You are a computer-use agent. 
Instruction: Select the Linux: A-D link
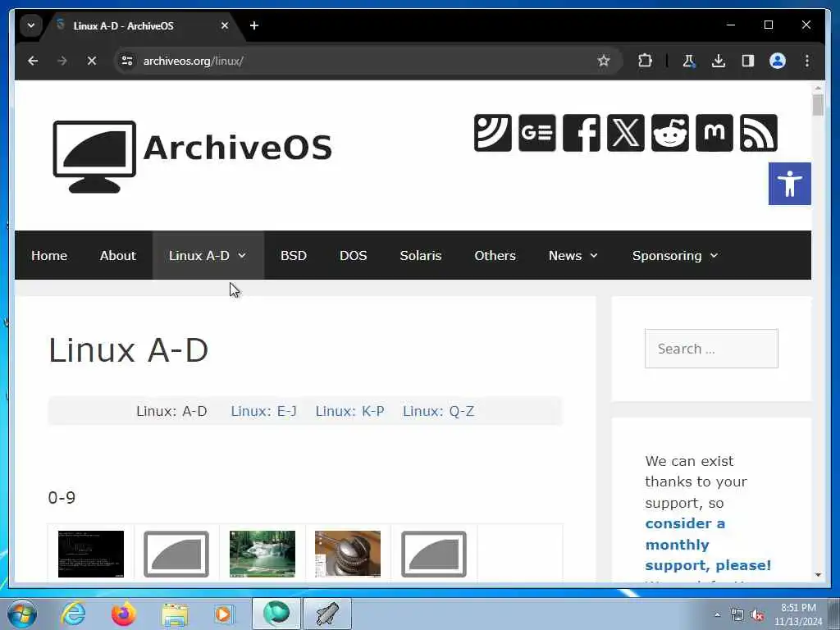tap(171, 411)
